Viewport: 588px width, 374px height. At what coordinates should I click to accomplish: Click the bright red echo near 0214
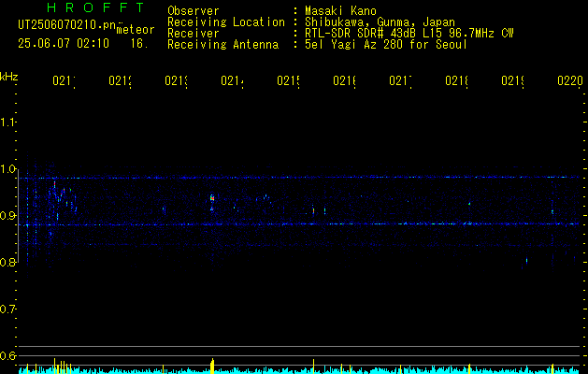212,199
